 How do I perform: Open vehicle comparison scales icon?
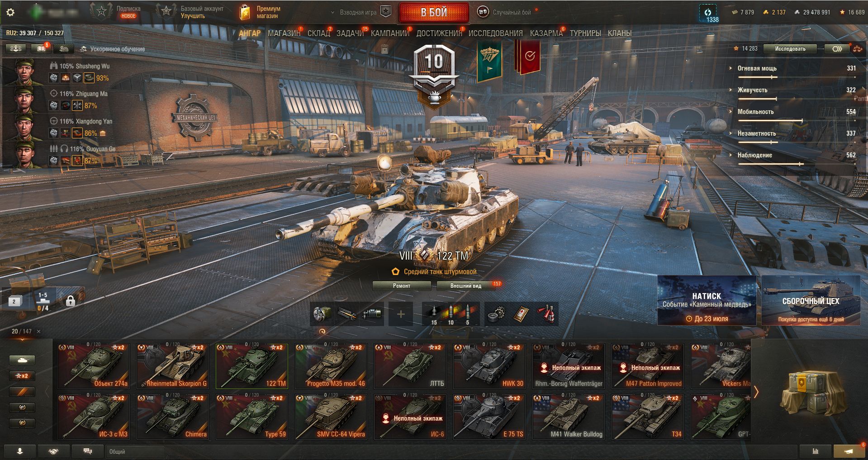tap(857, 49)
